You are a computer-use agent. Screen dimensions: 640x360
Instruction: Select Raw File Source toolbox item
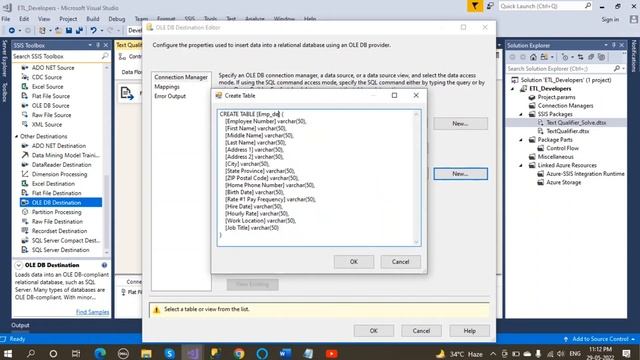(51, 115)
